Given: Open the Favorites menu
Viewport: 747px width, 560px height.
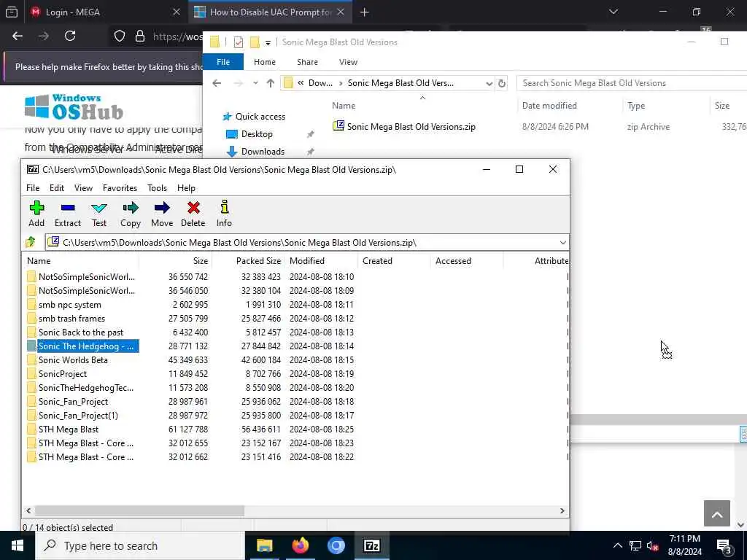Looking at the screenshot, I should 120,188.
